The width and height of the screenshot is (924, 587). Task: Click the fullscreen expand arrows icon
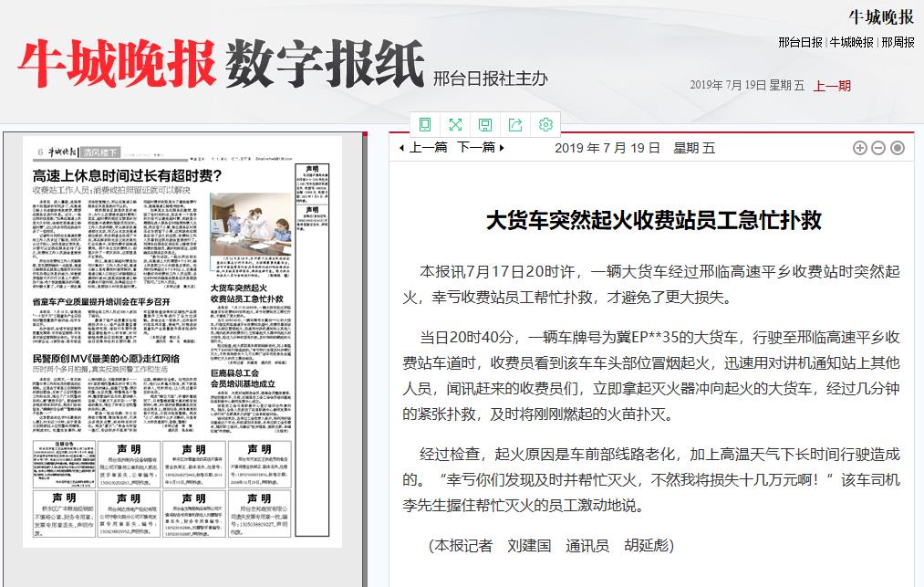(455, 124)
